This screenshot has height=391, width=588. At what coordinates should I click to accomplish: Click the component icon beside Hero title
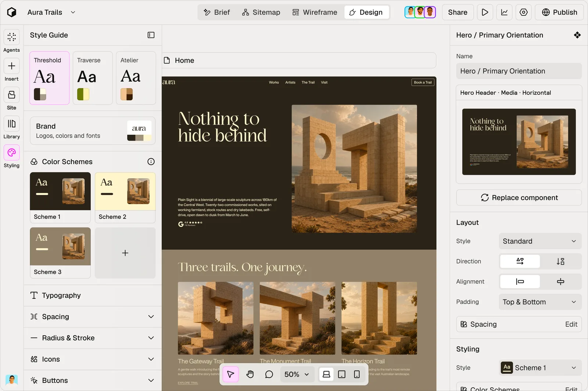pyautogui.click(x=577, y=35)
